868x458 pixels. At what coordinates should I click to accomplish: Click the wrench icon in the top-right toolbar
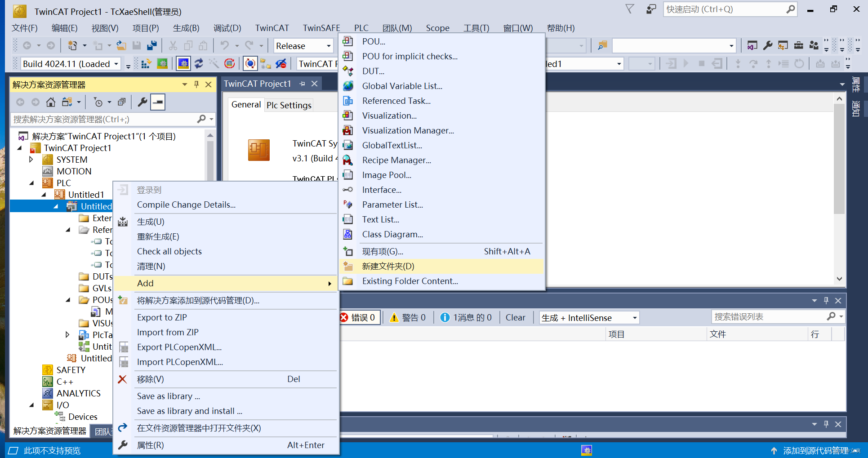pos(768,45)
